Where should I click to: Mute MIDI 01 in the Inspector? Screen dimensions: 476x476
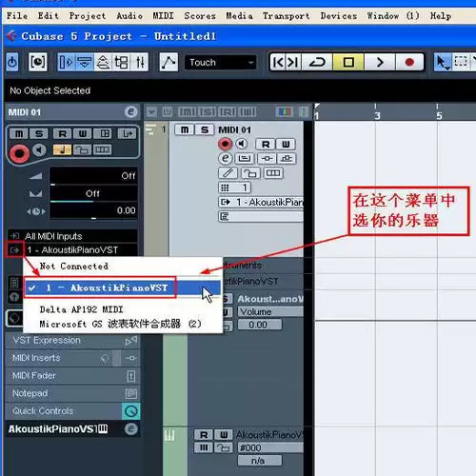click(19, 133)
